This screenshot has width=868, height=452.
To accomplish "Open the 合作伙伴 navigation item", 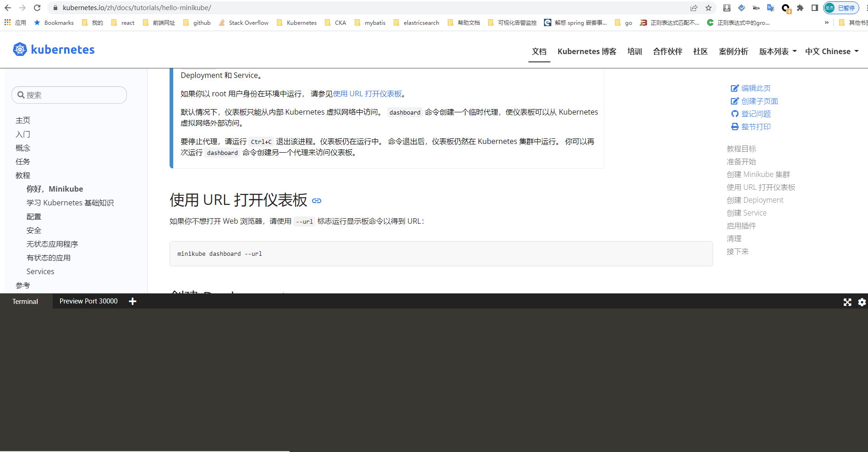I will 668,51.
